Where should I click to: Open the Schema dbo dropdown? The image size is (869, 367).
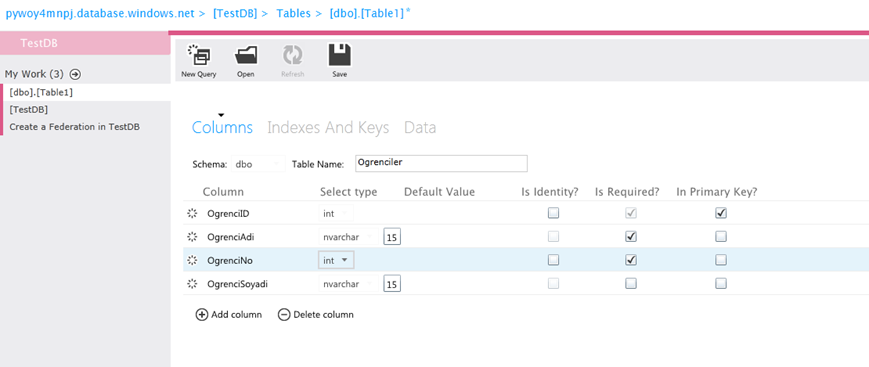pos(258,164)
